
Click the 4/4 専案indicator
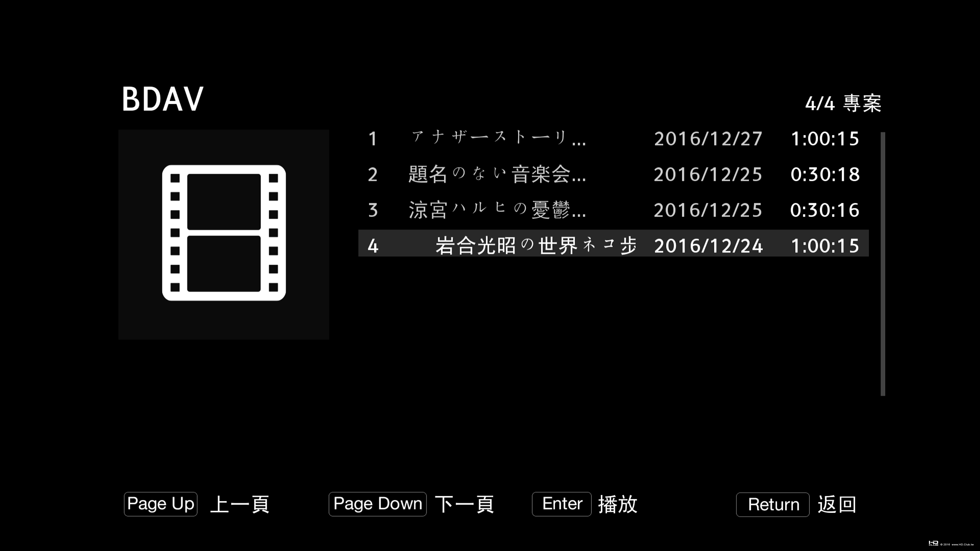tap(843, 103)
